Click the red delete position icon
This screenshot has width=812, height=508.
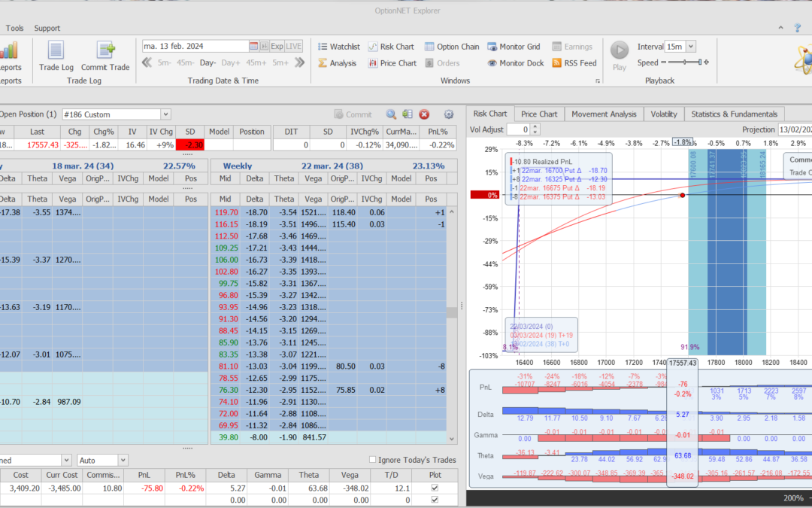click(x=424, y=114)
